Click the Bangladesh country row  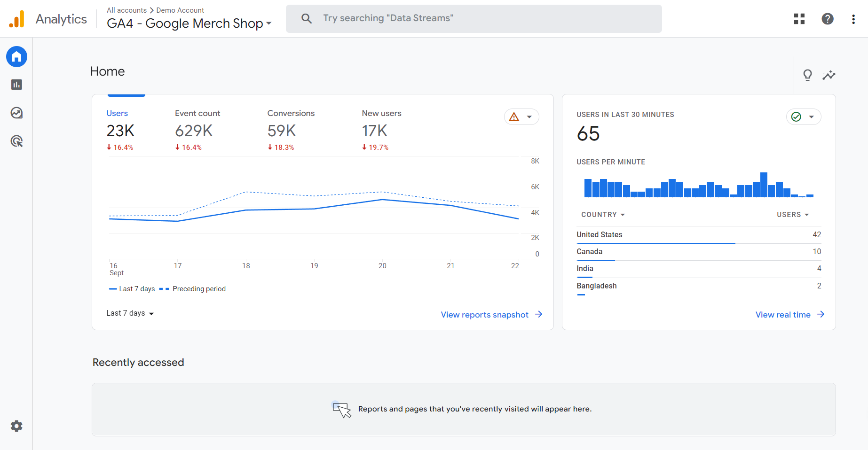[x=699, y=286]
